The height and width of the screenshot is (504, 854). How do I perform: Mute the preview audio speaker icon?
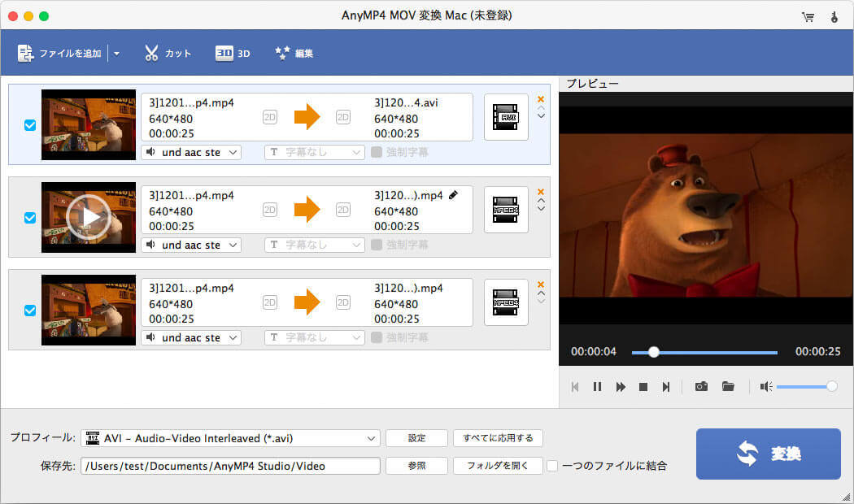766,387
